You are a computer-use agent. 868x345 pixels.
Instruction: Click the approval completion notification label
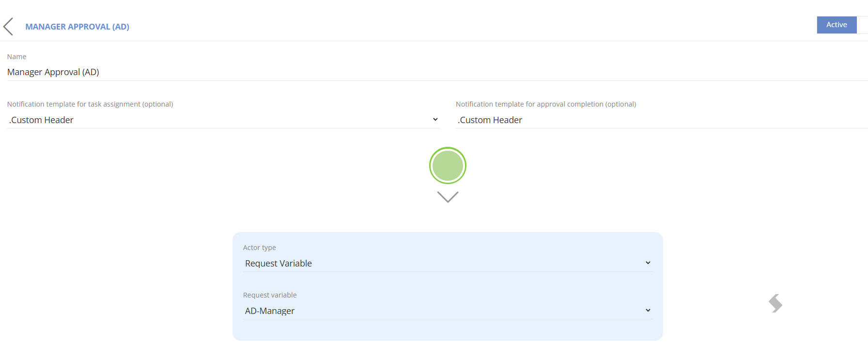click(x=546, y=104)
